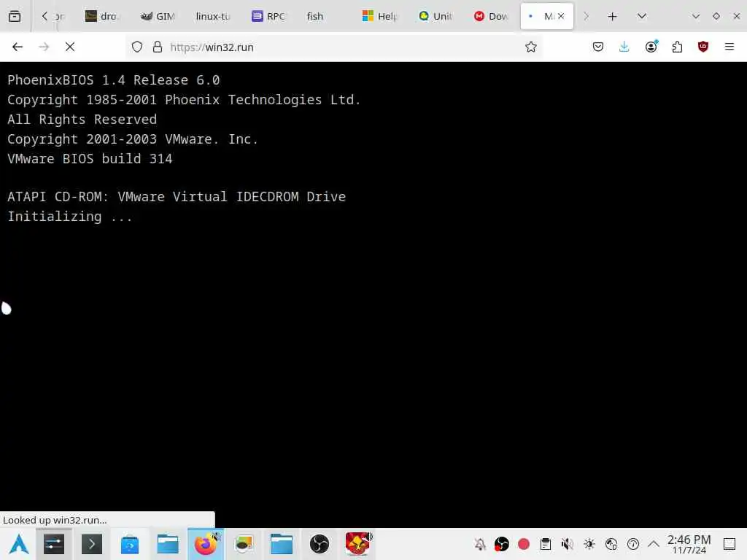
Task: Open uBlock Origin extension popup
Action: pos(703,47)
